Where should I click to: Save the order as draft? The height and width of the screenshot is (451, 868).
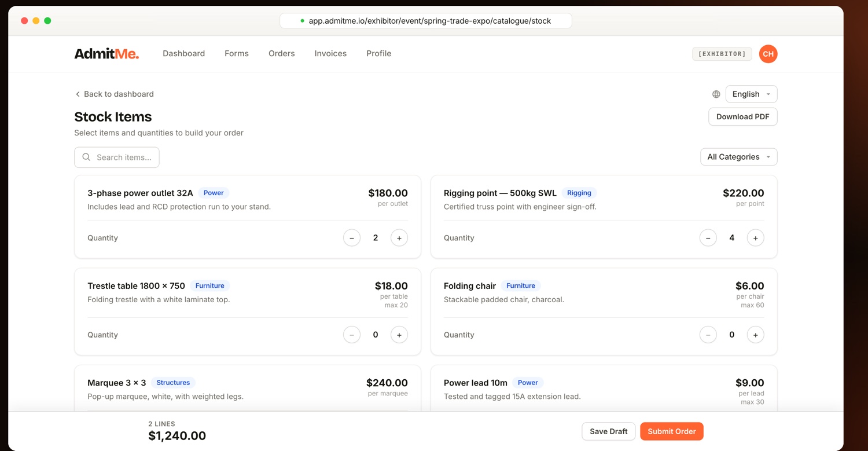click(609, 431)
